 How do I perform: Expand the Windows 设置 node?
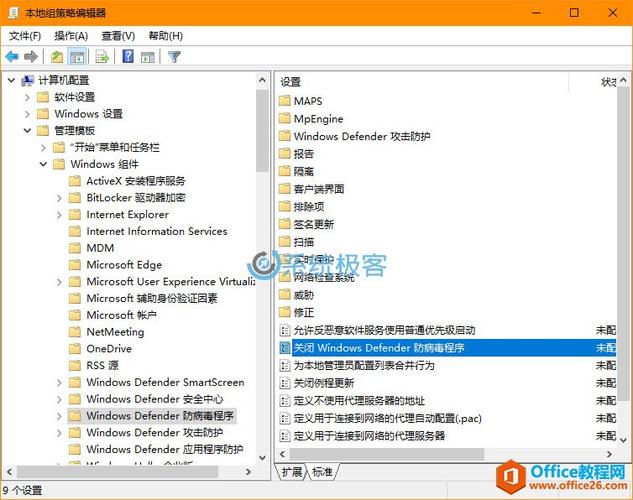27,114
